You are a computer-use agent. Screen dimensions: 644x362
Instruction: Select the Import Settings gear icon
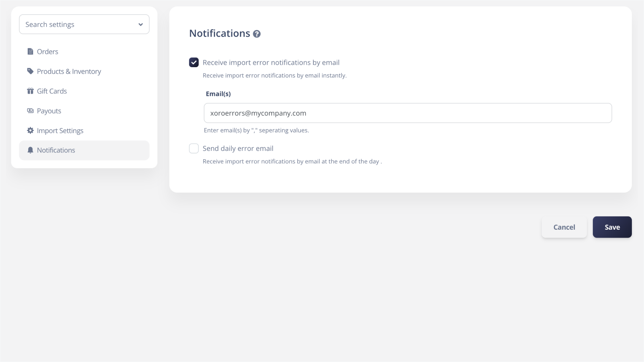point(30,130)
